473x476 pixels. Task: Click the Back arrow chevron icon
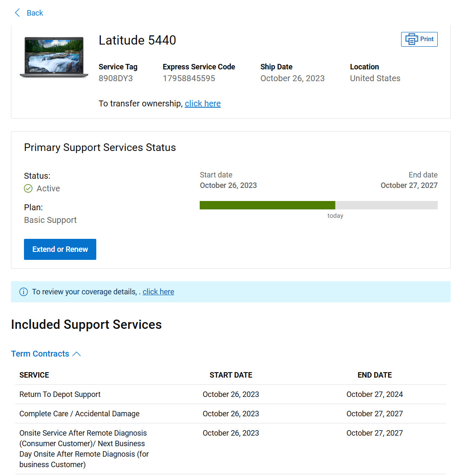pyautogui.click(x=17, y=13)
